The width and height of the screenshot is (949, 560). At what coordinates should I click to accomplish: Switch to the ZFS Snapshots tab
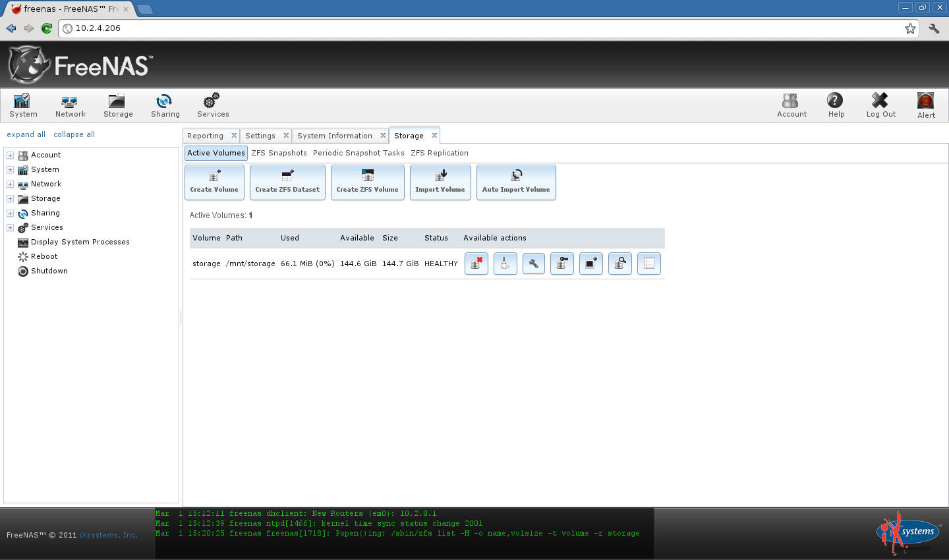click(279, 153)
